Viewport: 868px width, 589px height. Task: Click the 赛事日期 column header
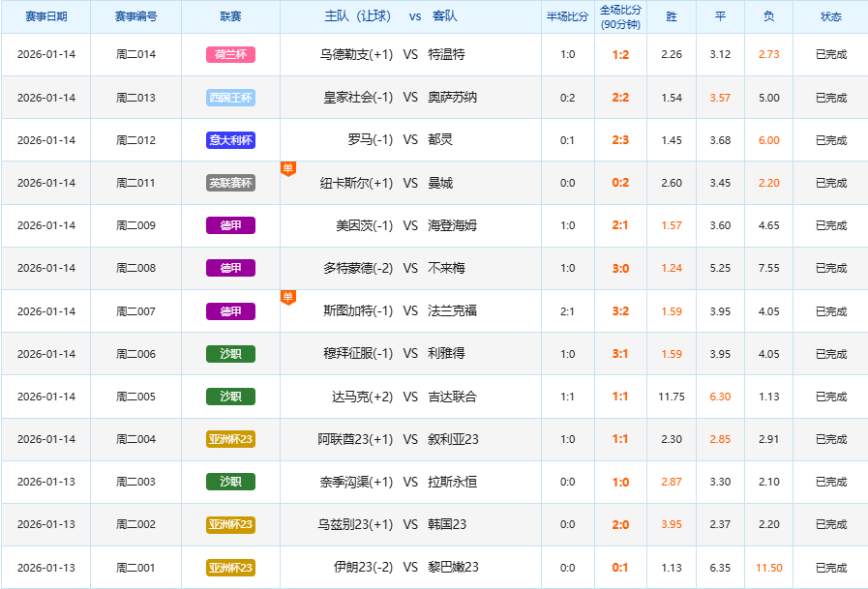point(45,17)
